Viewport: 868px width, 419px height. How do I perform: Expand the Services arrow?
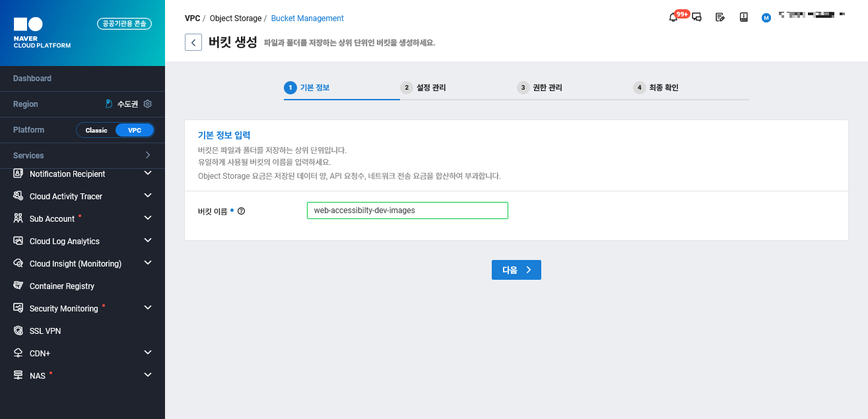tap(148, 156)
